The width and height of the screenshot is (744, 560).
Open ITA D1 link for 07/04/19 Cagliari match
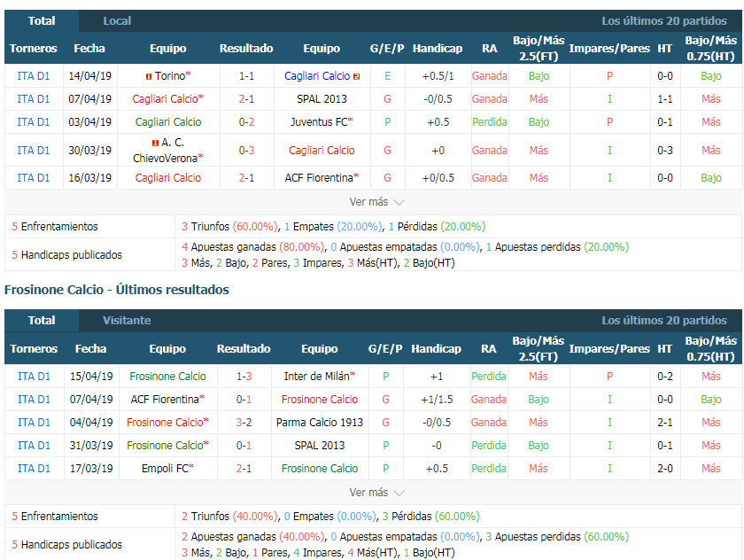34,98
